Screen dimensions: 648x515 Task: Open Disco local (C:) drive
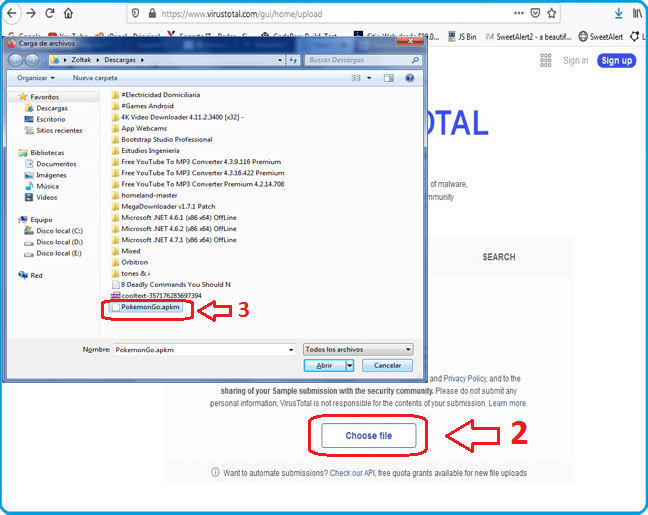point(59,230)
